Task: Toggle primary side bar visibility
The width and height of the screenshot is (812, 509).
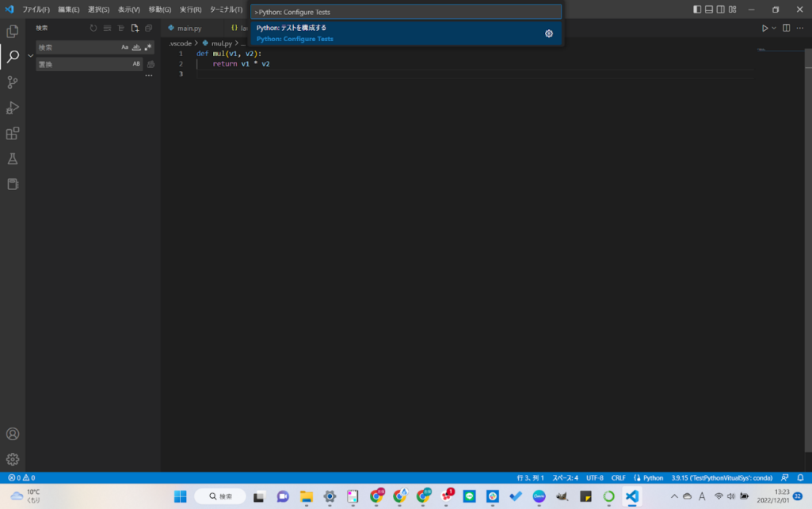Action: 697,9
